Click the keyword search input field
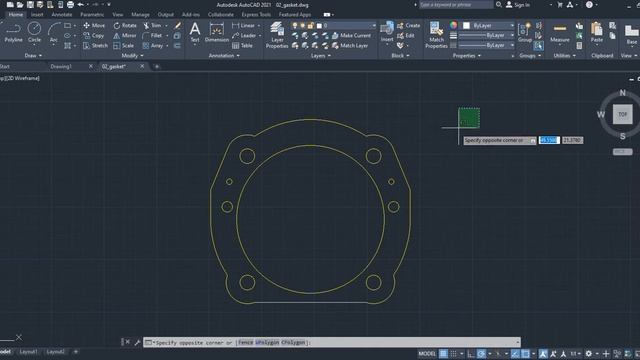 pyautogui.click(x=456, y=5)
